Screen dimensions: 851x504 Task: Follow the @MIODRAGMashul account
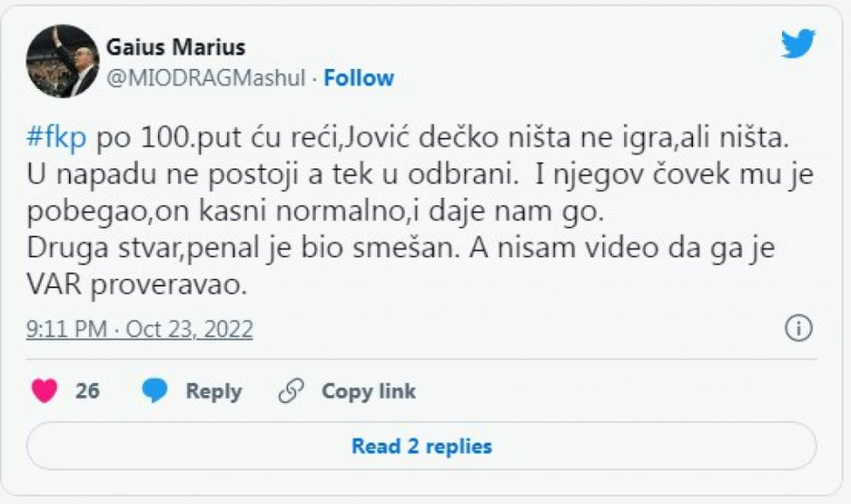[358, 78]
